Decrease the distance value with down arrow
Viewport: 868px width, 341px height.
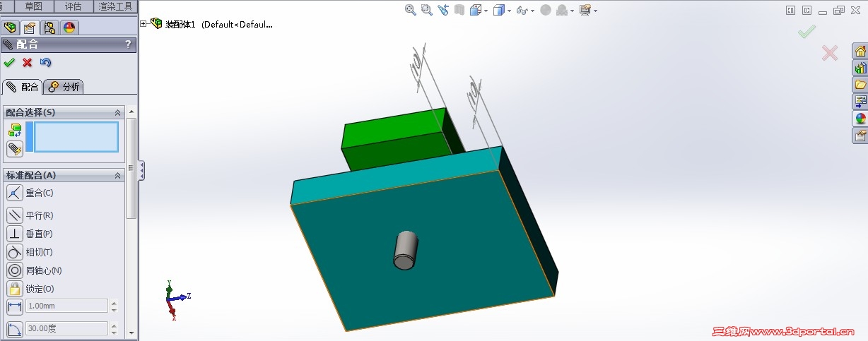115,310
